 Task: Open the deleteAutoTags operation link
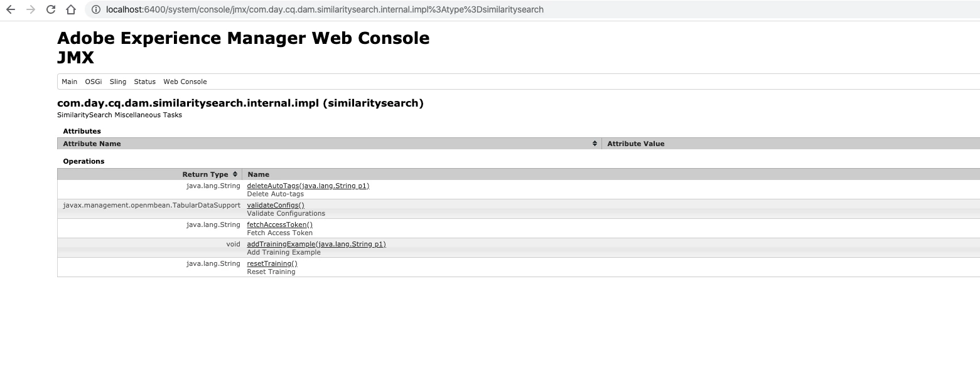coord(308,186)
